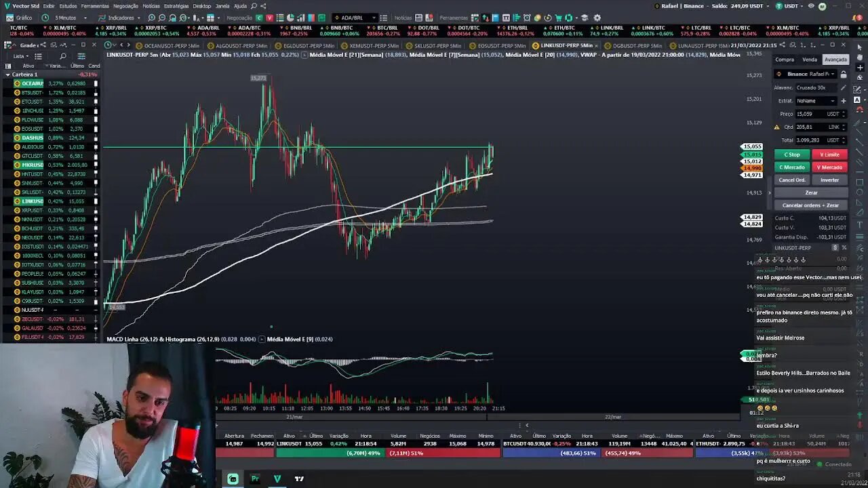Open the Negociação menu

pyautogui.click(x=125, y=5)
